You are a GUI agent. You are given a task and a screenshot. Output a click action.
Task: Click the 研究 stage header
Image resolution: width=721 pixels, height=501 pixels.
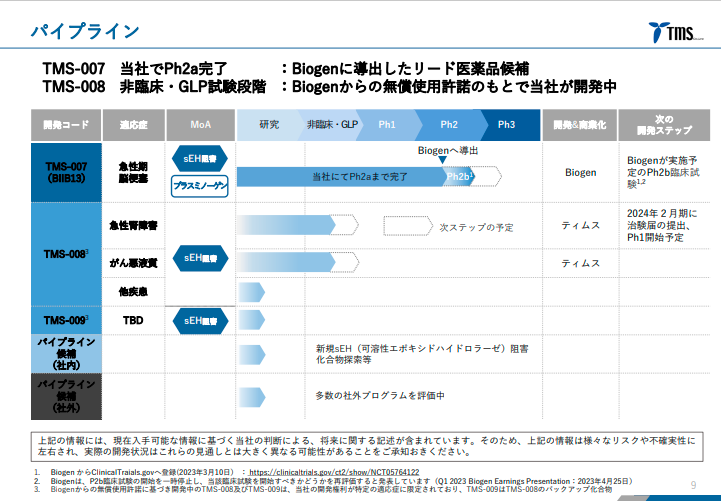(x=268, y=125)
